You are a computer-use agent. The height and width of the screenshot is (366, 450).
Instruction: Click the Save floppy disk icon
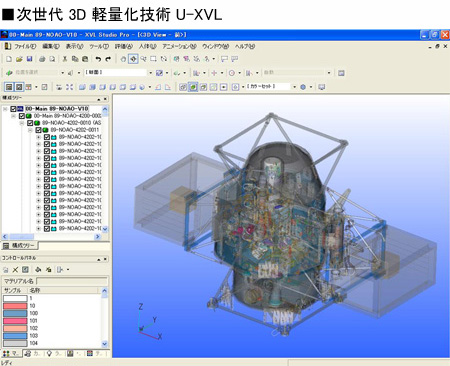pos(29,59)
